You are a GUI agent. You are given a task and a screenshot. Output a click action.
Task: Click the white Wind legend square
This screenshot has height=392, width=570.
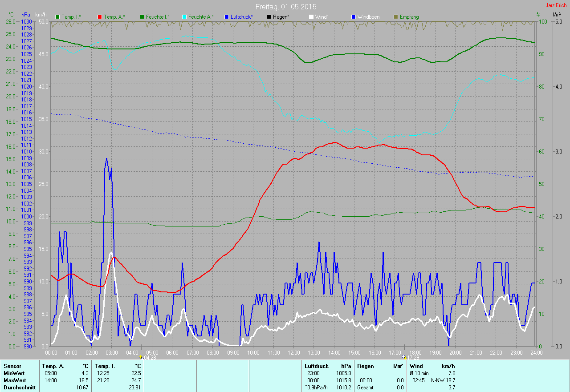(311, 17)
